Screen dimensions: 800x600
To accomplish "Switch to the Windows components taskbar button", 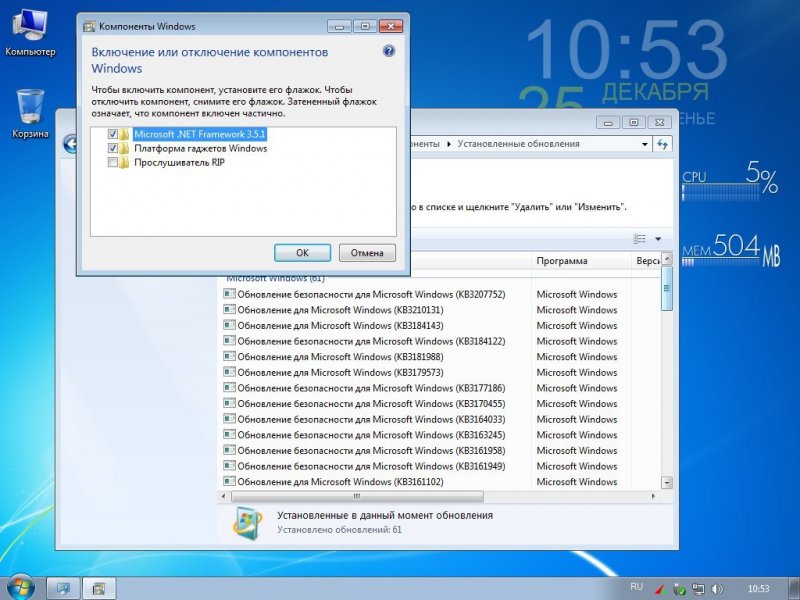I will click(x=99, y=589).
